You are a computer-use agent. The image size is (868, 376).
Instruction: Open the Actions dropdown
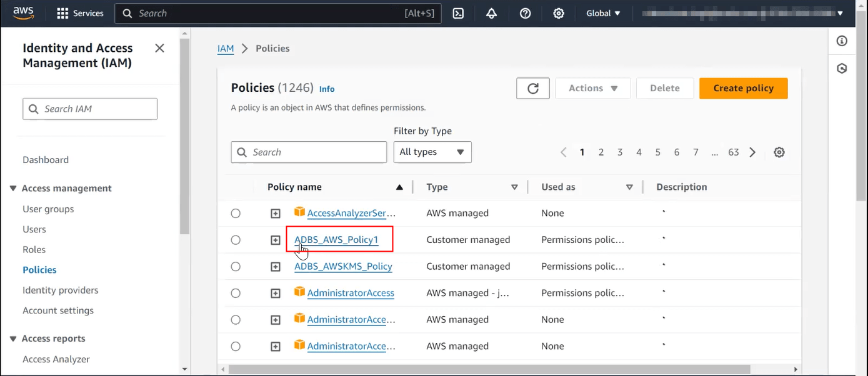(592, 88)
